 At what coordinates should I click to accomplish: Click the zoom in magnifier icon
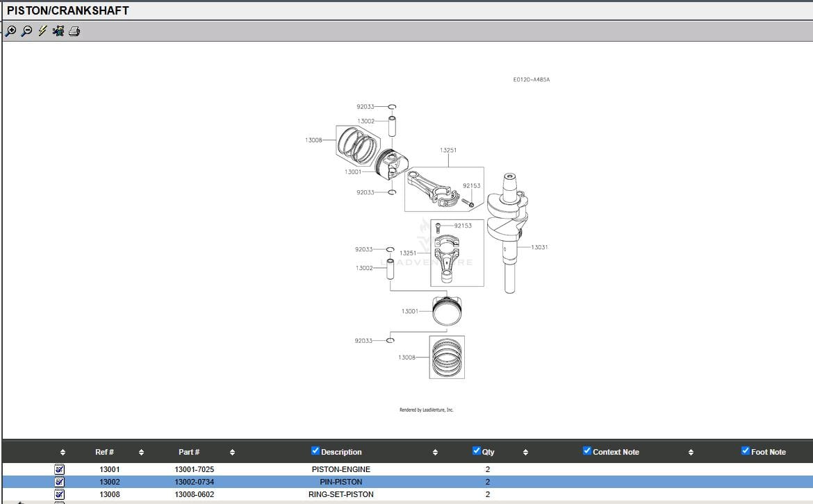point(11,31)
